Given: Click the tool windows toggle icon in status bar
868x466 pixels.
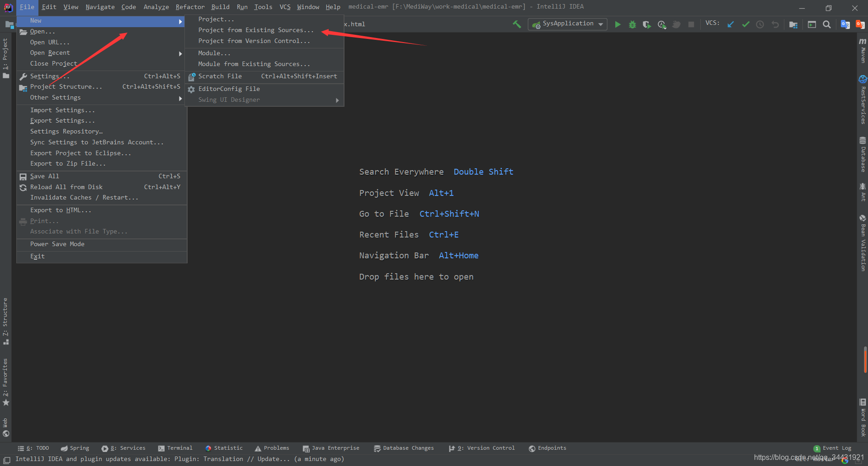Looking at the screenshot, I should click(x=7, y=460).
